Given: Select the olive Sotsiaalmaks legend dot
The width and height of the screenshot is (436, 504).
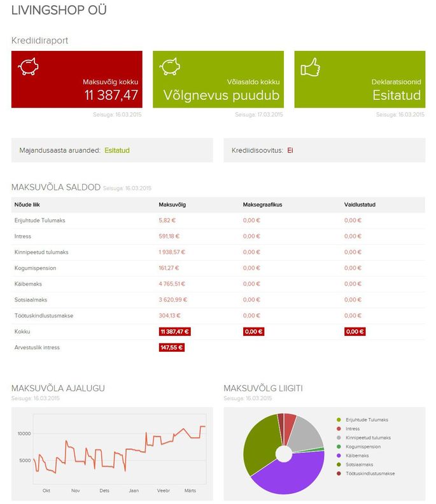Looking at the screenshot, I should (339, 464).
